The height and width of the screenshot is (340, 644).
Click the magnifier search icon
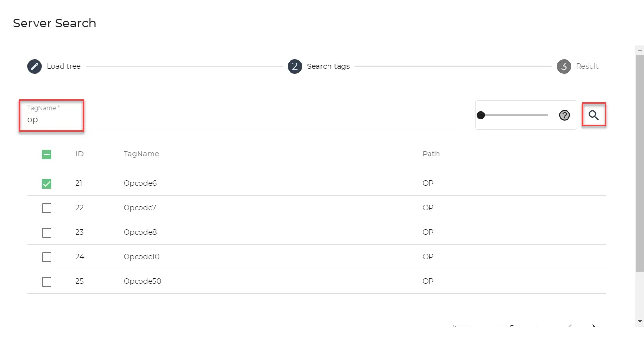pos(594,115)
